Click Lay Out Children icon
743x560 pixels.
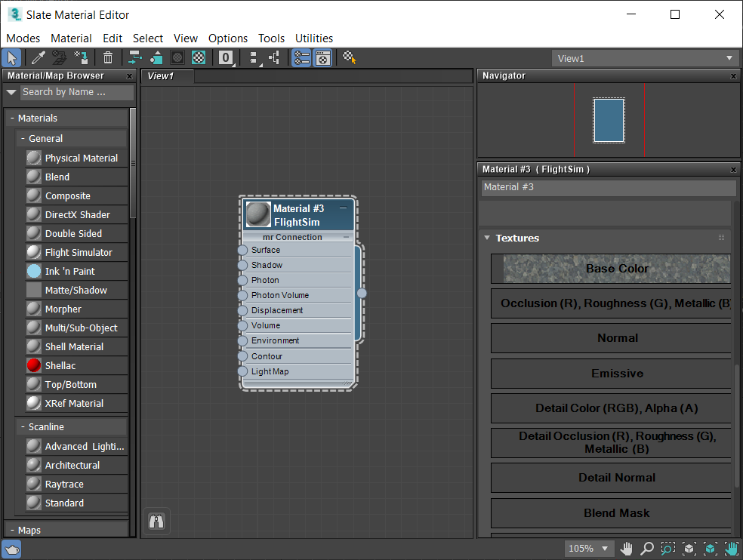[274, 58]
